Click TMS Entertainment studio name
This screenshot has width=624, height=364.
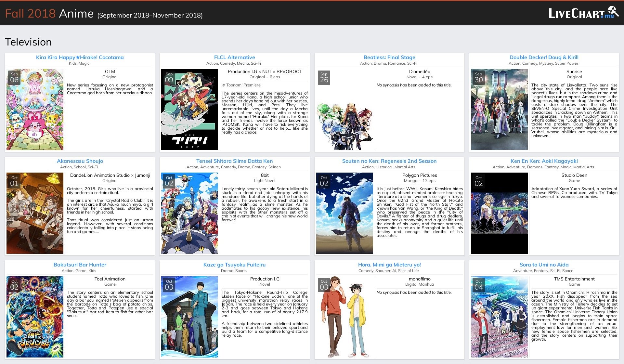coord(574,279)
